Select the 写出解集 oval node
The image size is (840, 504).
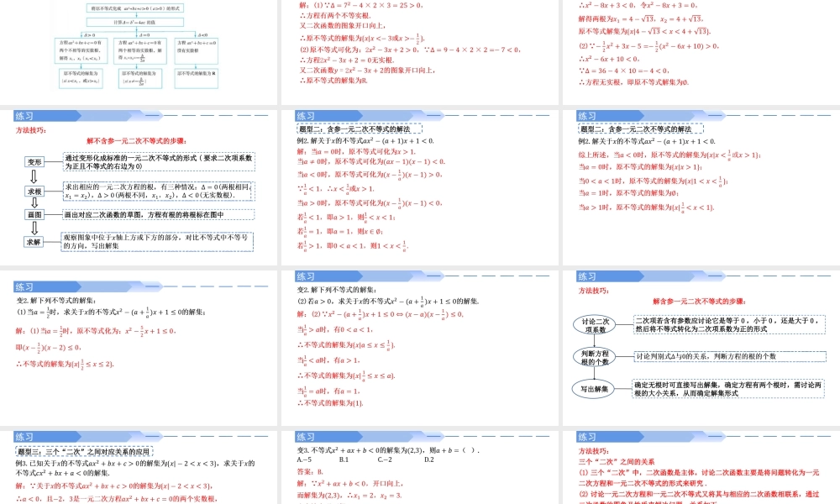coord(592,391)
